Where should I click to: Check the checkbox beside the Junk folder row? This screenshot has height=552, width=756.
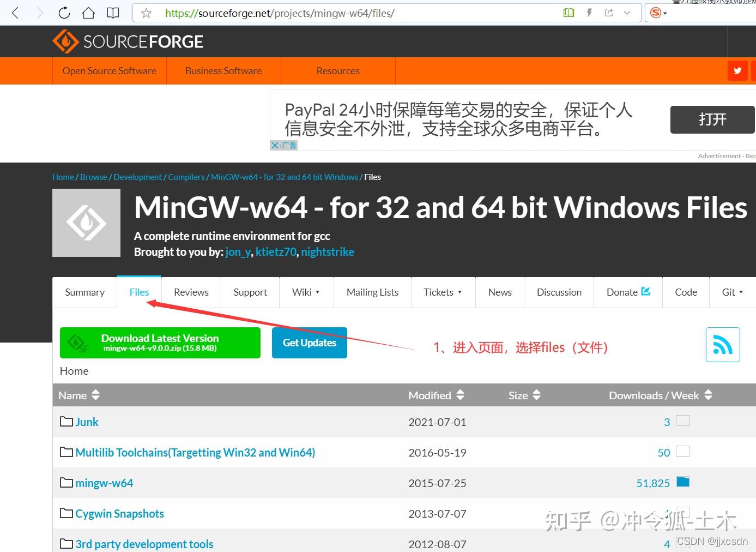click(682, 421)
